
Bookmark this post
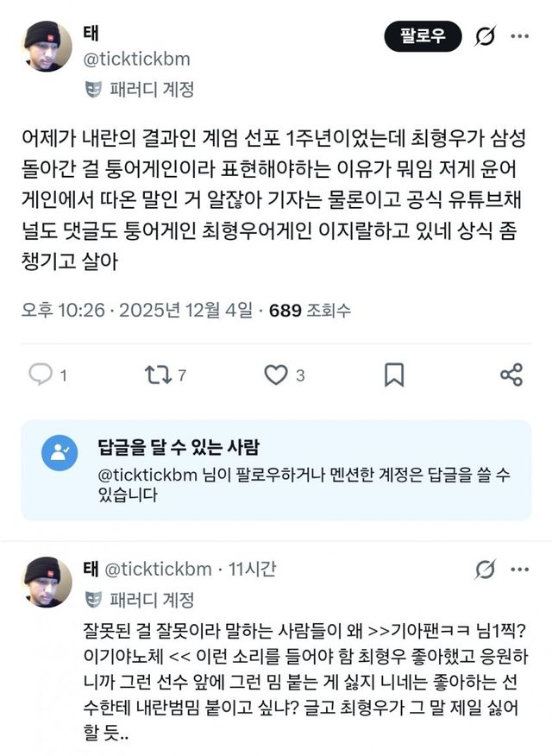point(393,375)
